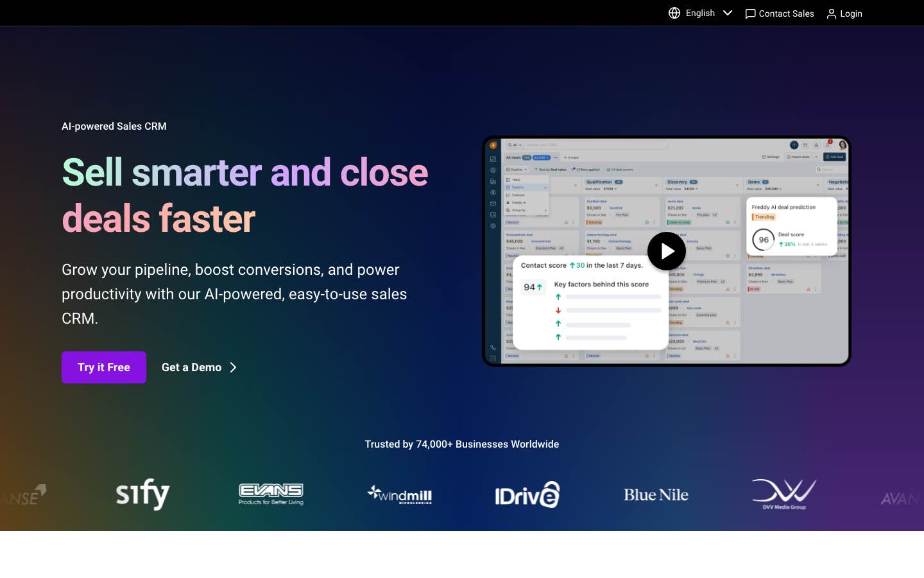Click the Freshworks logo in the CRM sidebar
The width and height of the screenshot is (924, 578).
(x=493, y=145)
